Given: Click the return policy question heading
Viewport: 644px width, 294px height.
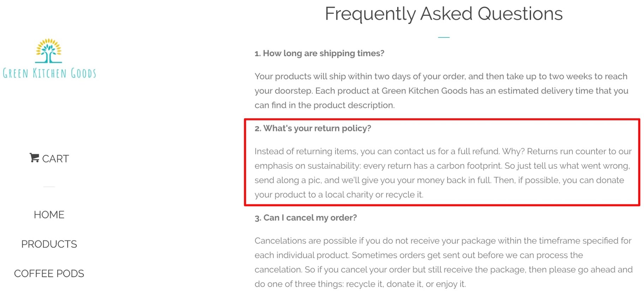Looking at the screenshot, I should click(x=313, y=128).
